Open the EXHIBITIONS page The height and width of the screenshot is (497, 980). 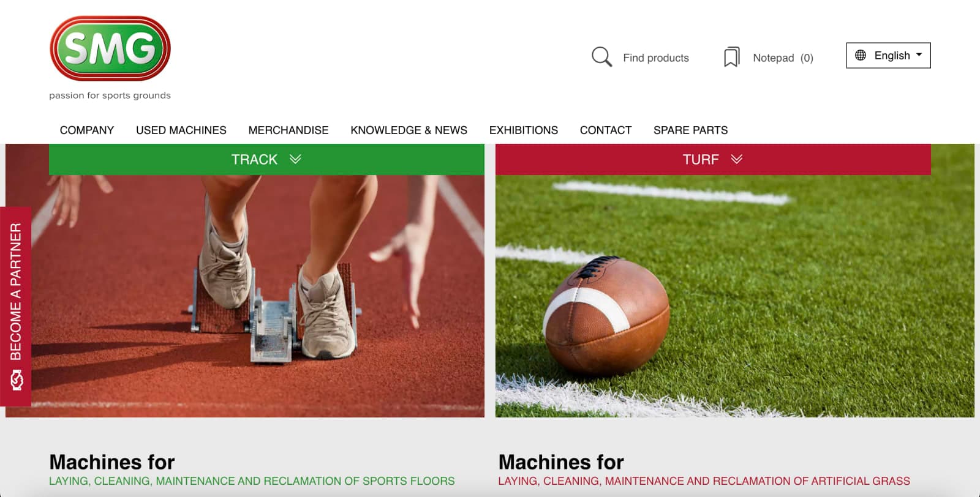[524, 130]
